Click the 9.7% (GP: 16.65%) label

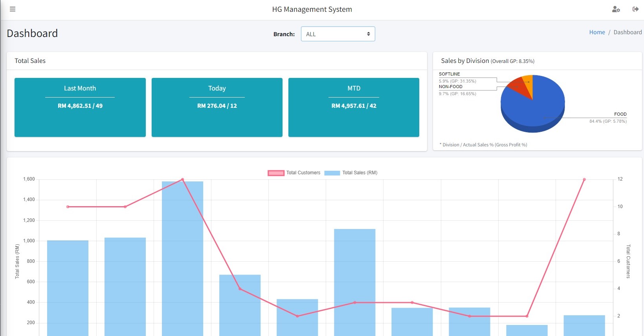point(457,94)
